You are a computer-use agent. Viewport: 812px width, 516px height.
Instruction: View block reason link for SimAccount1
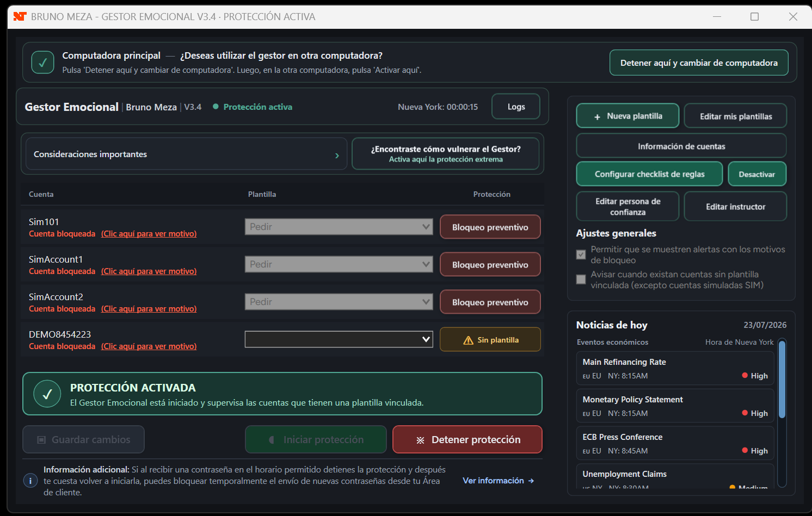pos(149,271)
